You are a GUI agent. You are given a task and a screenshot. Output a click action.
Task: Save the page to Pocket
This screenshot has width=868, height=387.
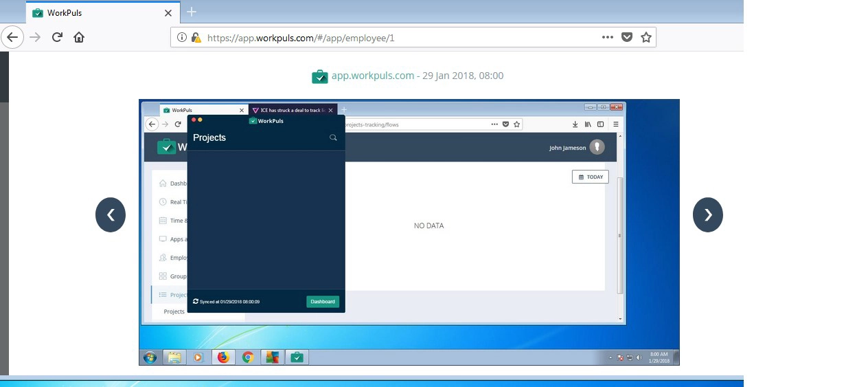[x=627, y=37]
